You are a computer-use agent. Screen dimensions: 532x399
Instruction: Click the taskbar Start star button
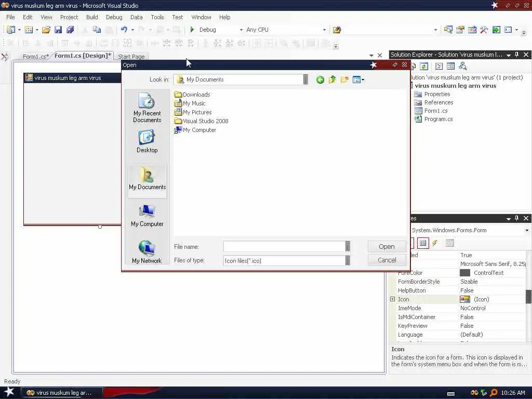[9, 392]
